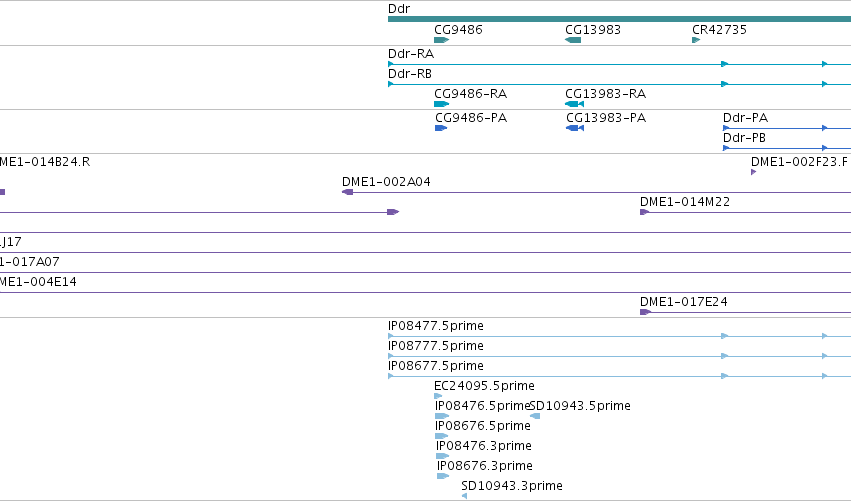851x501 pixels.
Task: Select the EC24095.5prime EST glyph
Action: click(438, 396)
